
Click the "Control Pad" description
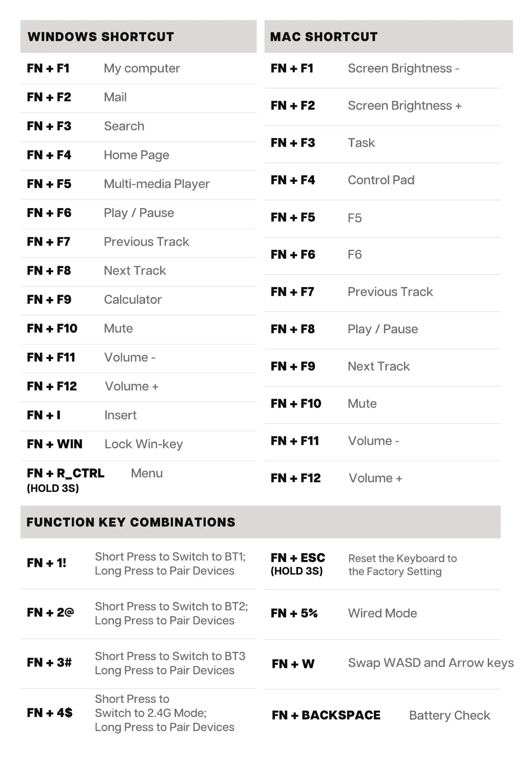click(381, 180)
